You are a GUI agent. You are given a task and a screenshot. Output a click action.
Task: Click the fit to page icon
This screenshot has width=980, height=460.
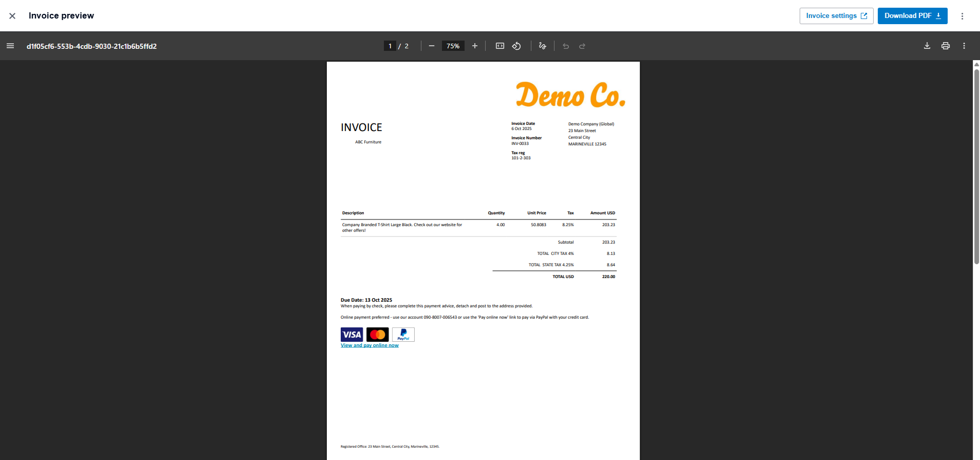click(500, 46)
